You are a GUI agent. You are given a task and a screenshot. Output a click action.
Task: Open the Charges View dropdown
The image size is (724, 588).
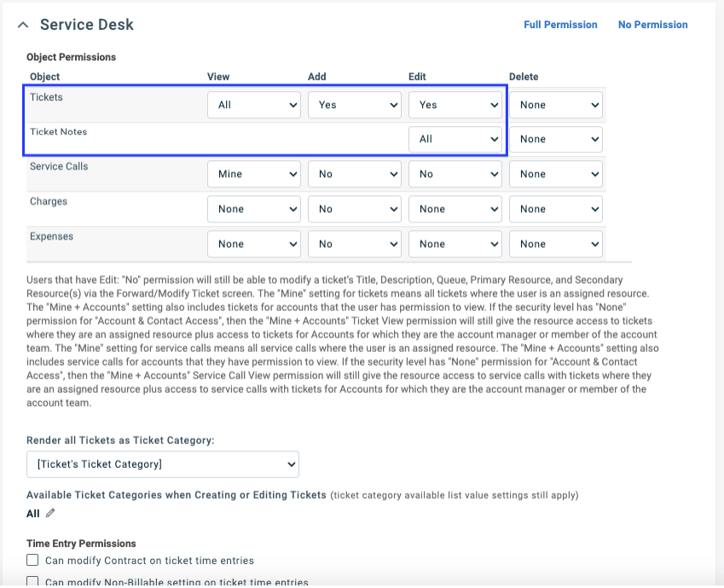tap(254, 209)
